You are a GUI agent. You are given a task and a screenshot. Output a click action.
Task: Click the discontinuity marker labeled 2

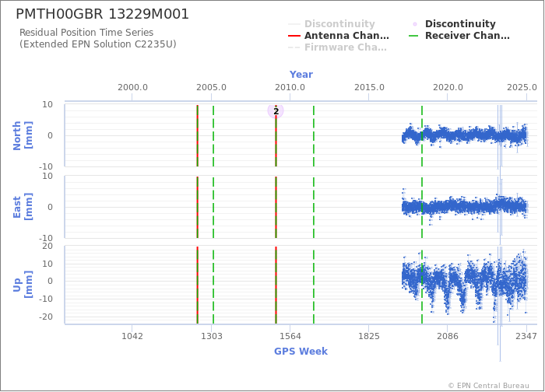pos(276,111)
